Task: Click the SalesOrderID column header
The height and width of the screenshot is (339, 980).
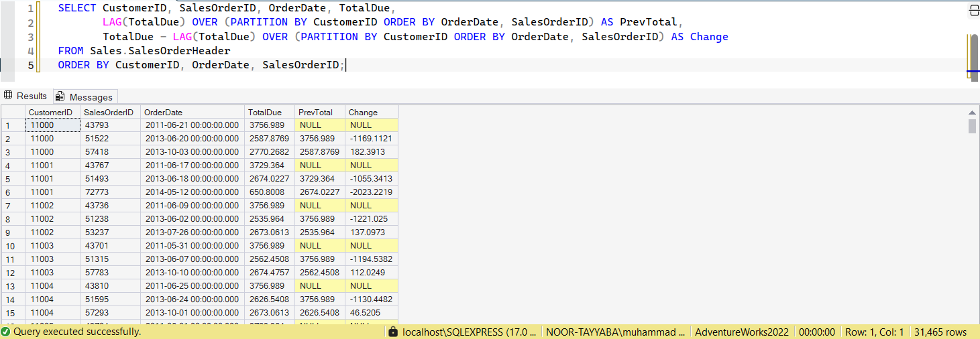Action: pyautogui.click(x=110, y=112)
